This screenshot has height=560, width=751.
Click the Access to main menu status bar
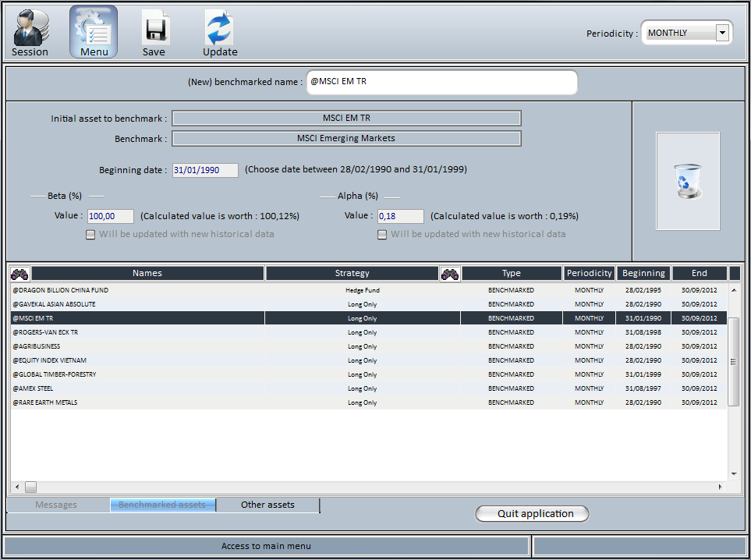pyautogui.click(x=266, y=546)
